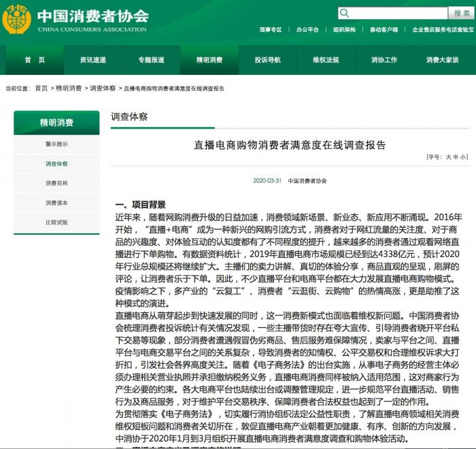Go to 投诉导航 in main menu
This screenshot has height=449, width=476.
click(x=267, y=60)
